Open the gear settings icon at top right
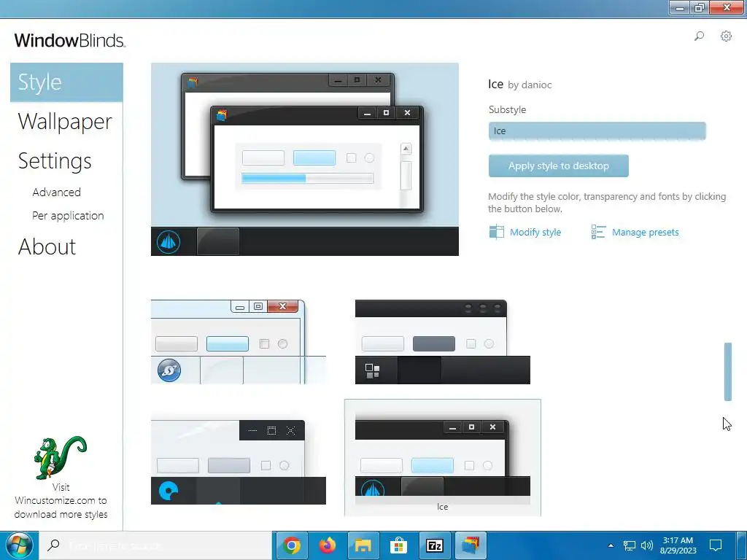747x560 pixels. coord(726,36)
